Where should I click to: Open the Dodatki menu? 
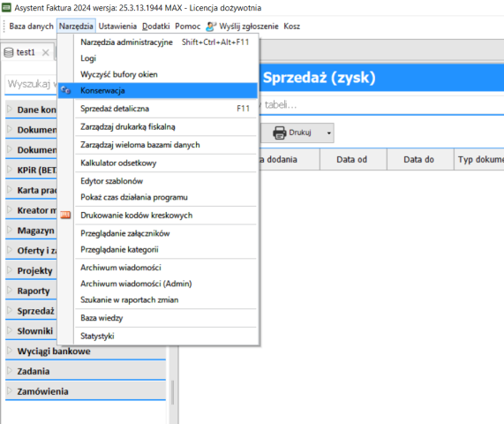coord(156,26)
